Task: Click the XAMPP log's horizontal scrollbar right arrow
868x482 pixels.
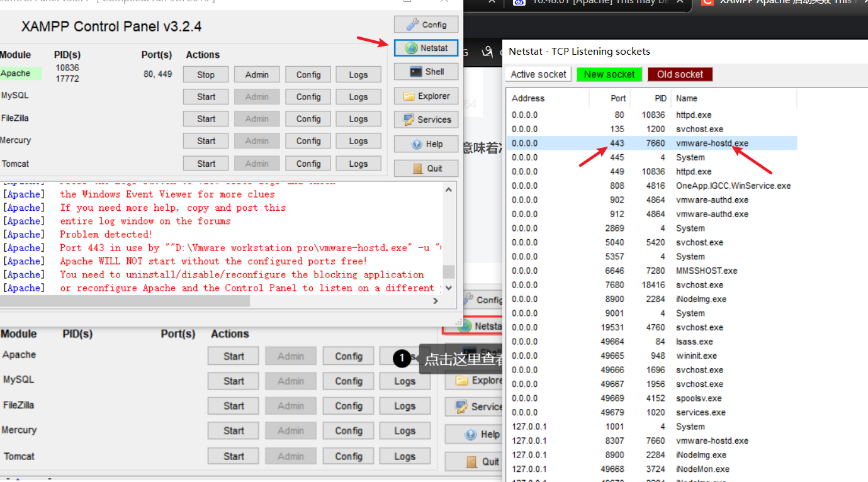Action: pos(436,301)
